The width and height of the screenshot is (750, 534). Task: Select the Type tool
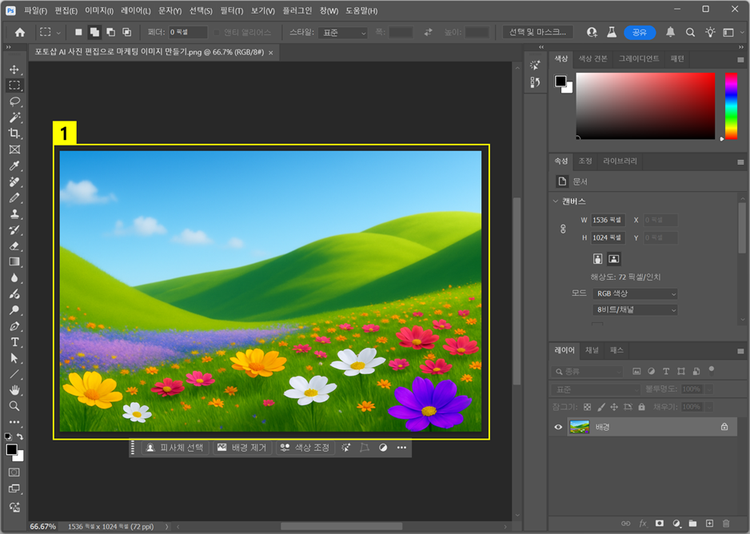click(15, 342)
